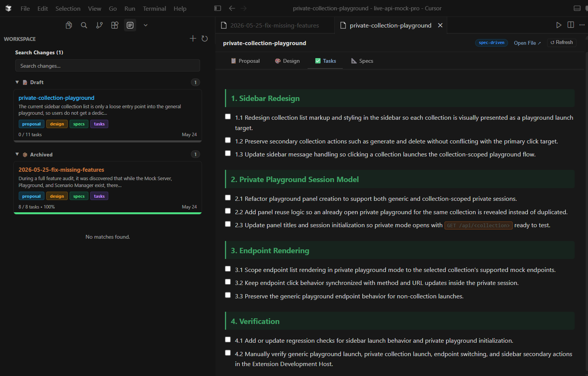The image size is (588, 376).
Task: Open the Go menu
Action: (x=113, y=8)
